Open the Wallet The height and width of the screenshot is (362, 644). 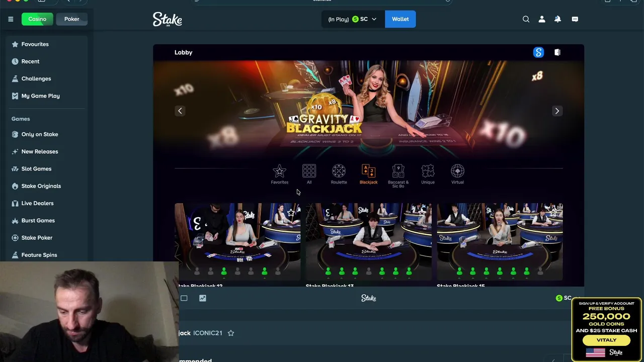click(400, 19)
